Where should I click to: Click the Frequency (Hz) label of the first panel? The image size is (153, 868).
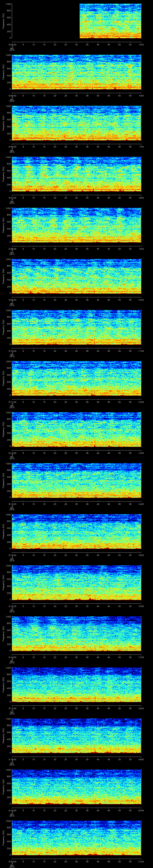pyautogui.click(x=3, y=21)
